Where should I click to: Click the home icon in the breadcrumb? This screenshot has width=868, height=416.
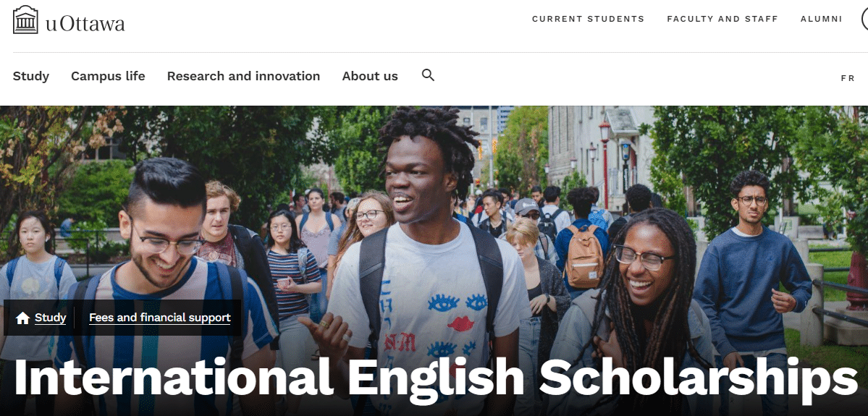click(x=22, y=318)
